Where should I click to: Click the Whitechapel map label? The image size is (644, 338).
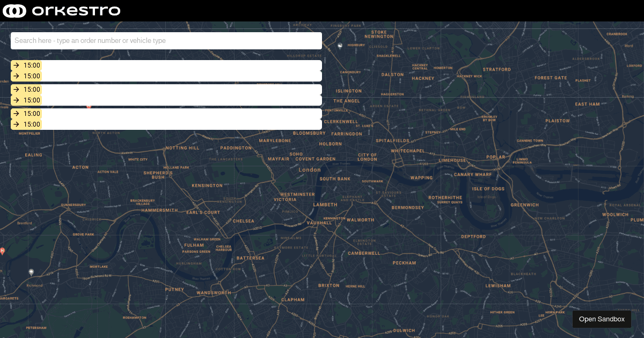coord(408,151)
